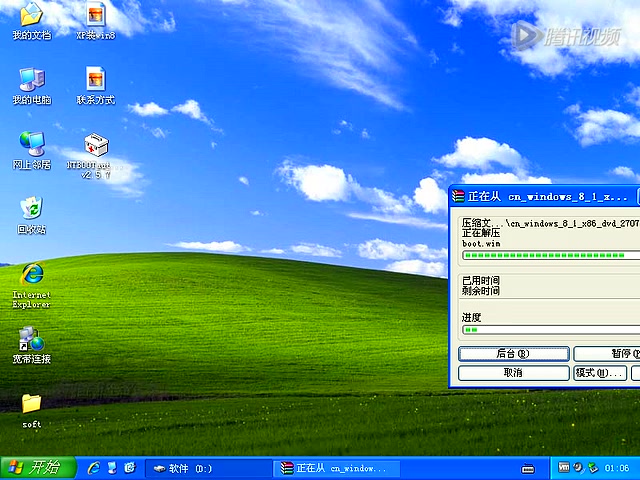Switch to 正在从 cn_window... taskbar item

(336, 468)
